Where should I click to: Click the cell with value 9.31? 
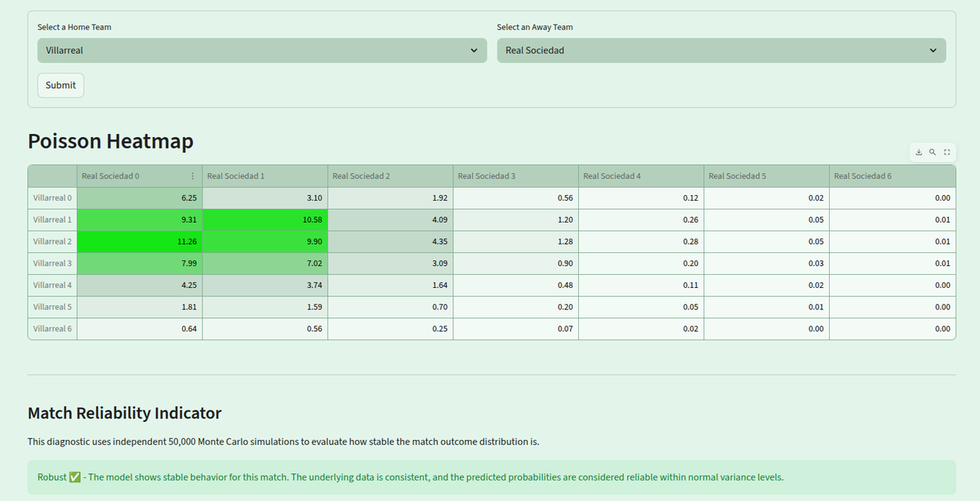(140, 220)
